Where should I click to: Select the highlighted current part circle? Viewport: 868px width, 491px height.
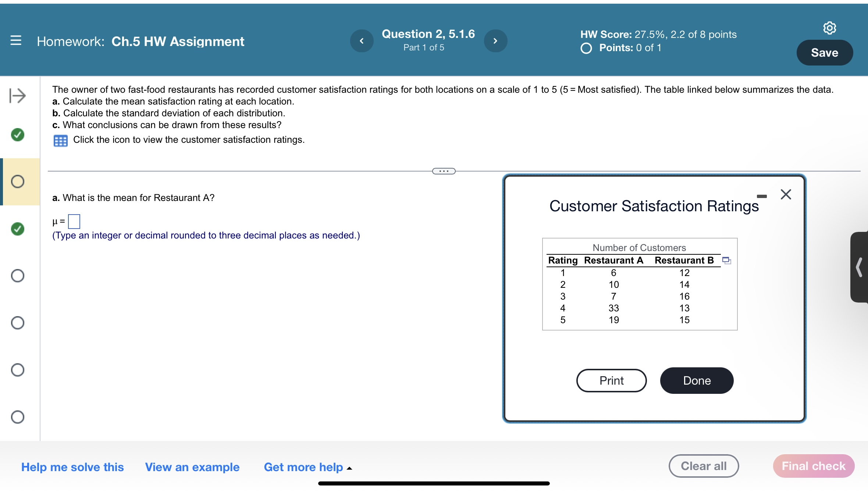(x=18, y=181)
